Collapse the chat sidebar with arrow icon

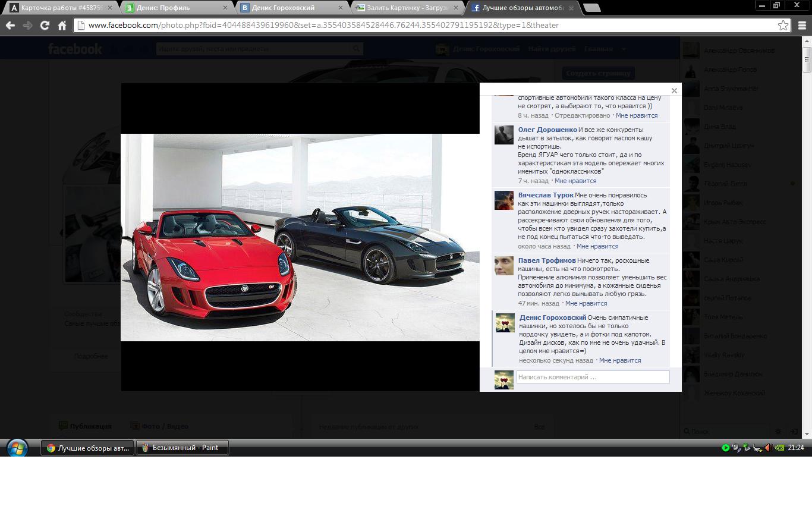pos(794,431)
